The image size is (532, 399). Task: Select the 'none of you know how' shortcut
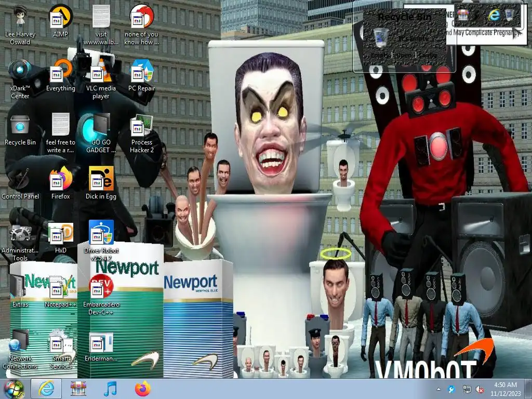point(141,25)
